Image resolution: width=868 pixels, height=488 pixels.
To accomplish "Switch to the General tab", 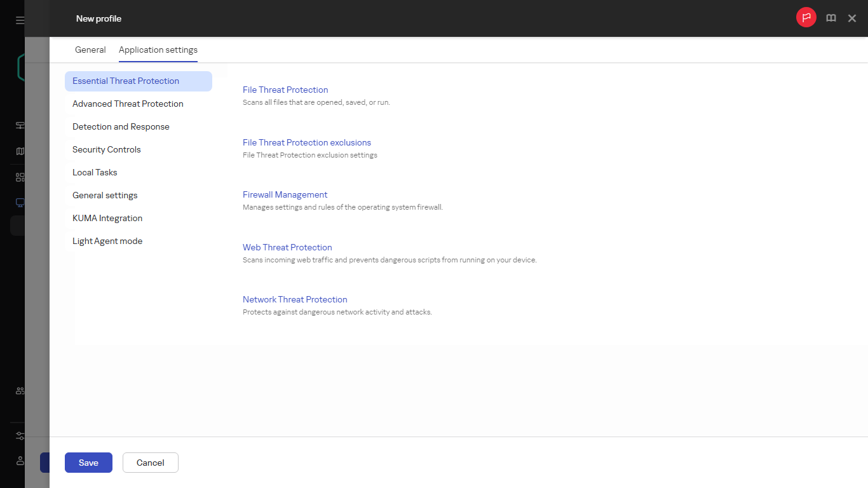I will point(90,50).
